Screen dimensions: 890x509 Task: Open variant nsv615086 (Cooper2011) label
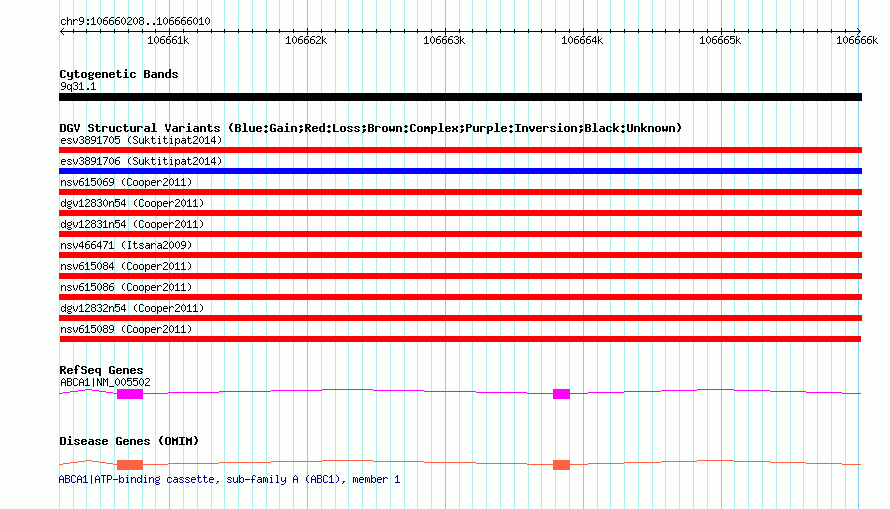[126, 287]
